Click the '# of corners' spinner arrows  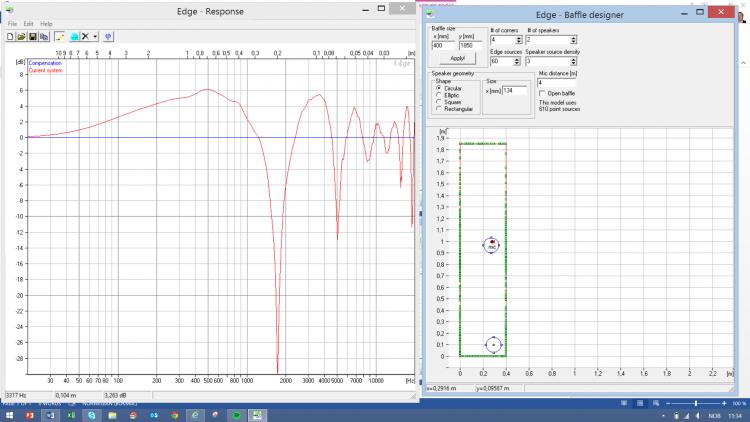[x=520, y=40]
